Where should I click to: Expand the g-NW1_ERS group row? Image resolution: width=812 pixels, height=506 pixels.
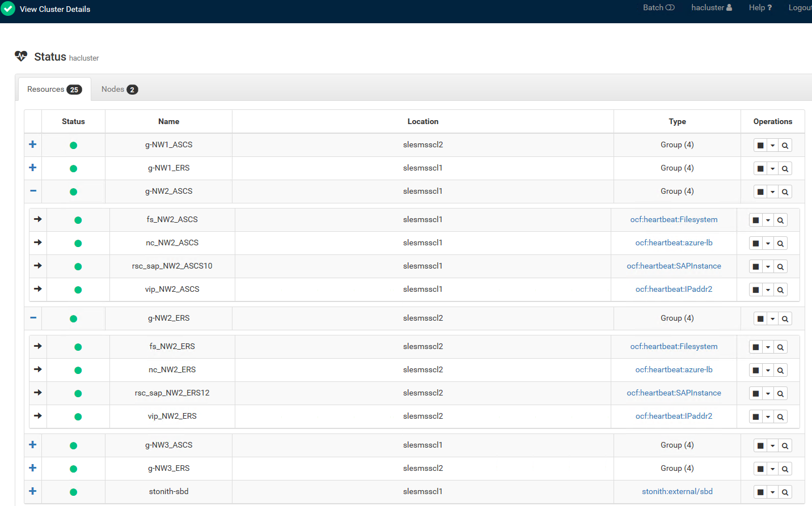(x=33, y=168)
